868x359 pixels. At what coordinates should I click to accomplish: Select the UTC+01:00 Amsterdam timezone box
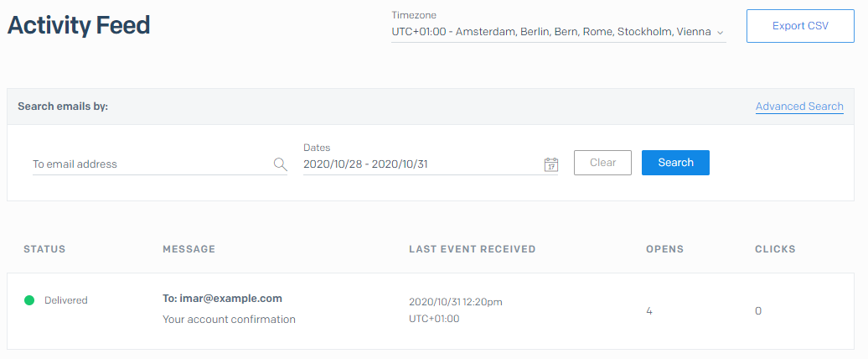click(x=559, y=32)
